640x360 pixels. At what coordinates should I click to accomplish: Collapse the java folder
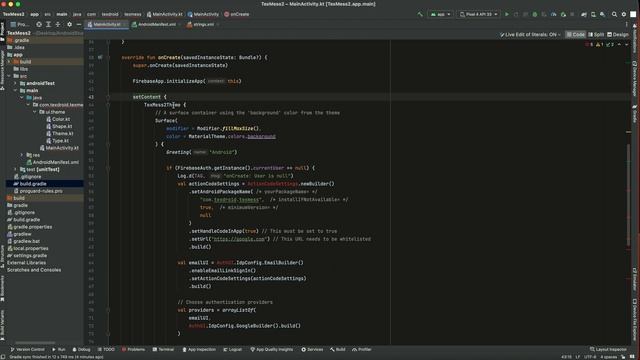point(22,98)
